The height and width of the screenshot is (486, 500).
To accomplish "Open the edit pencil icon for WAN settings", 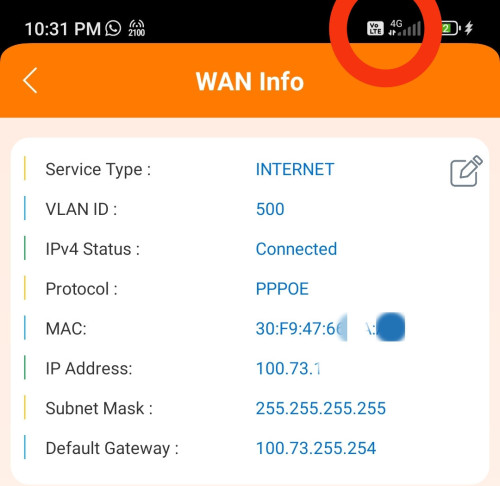I will coord(466,171).
